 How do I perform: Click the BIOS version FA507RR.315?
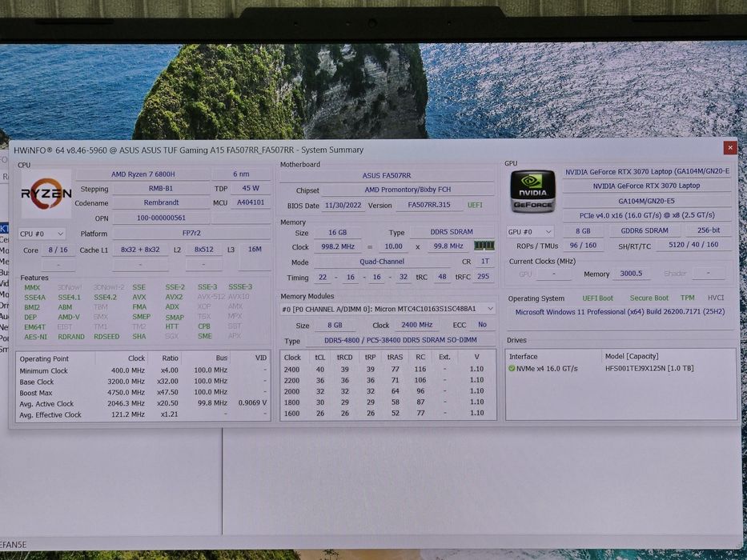(429, 205)
